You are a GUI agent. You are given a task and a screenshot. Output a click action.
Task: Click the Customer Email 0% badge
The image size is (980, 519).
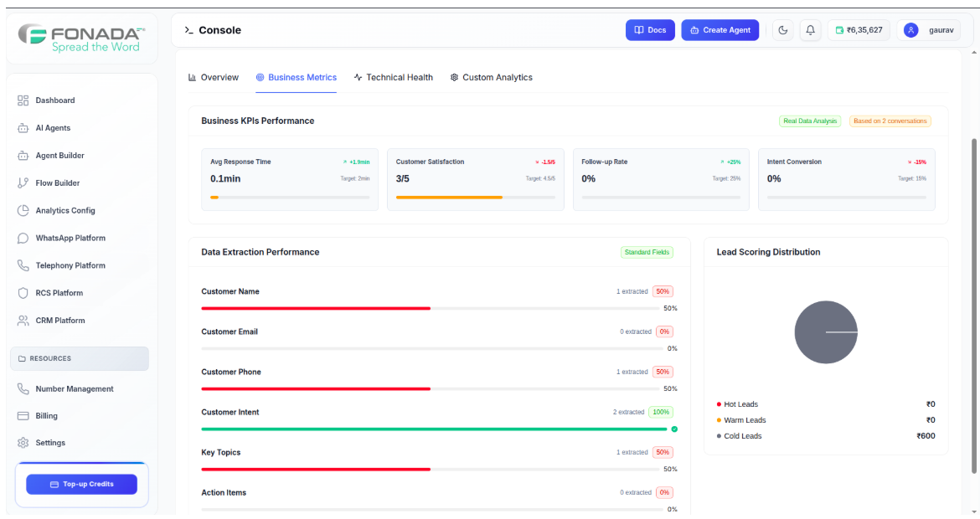coord(664,331)
